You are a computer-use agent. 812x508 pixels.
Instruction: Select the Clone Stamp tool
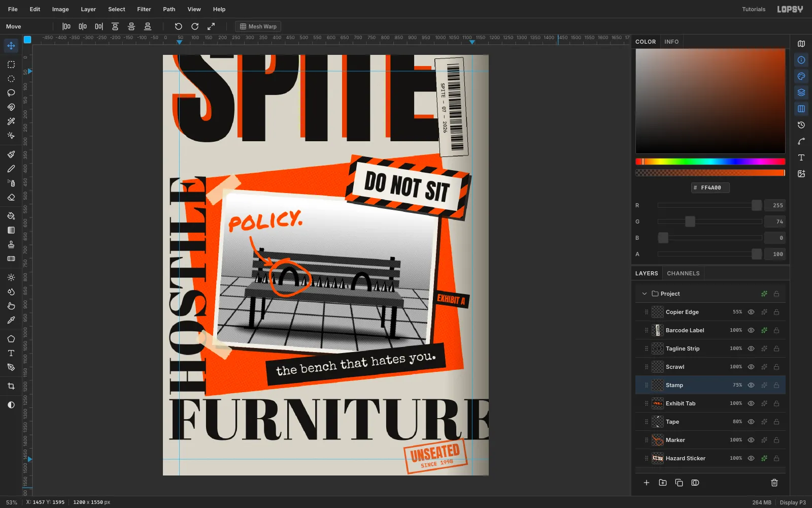[x=11, y=244]
